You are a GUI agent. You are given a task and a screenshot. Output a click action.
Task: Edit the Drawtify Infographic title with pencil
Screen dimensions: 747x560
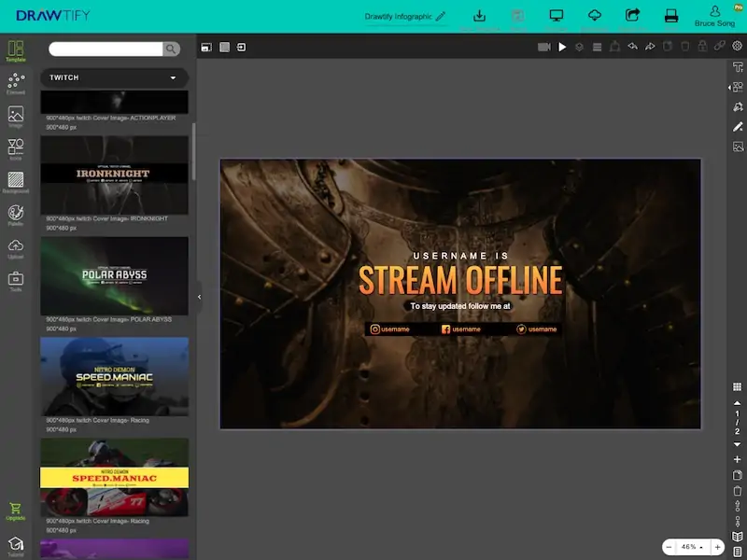point(440,17)
